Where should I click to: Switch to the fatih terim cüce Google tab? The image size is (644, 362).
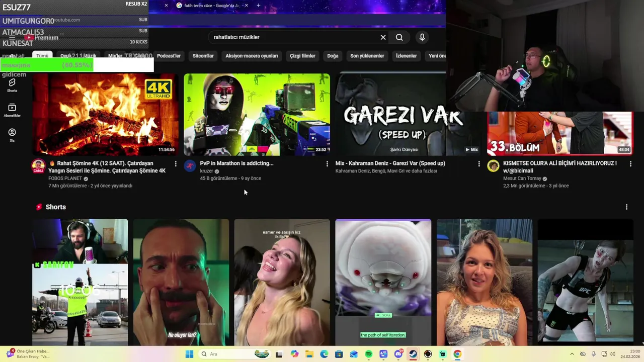[211, 6]
